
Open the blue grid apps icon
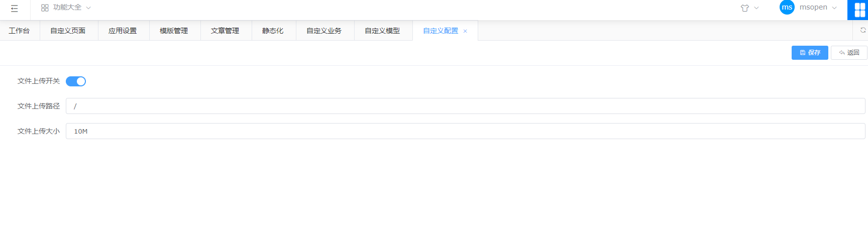click(859, 10)
